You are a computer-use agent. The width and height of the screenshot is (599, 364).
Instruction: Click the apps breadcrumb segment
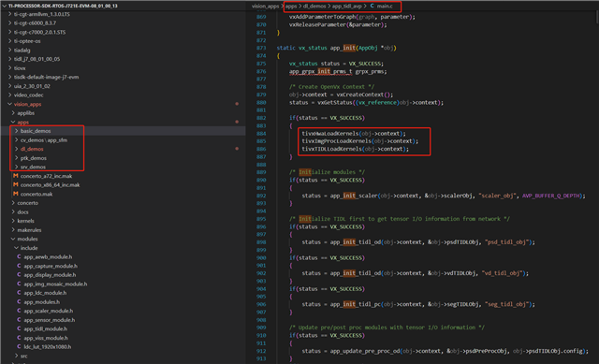click(x=291, y=6)
